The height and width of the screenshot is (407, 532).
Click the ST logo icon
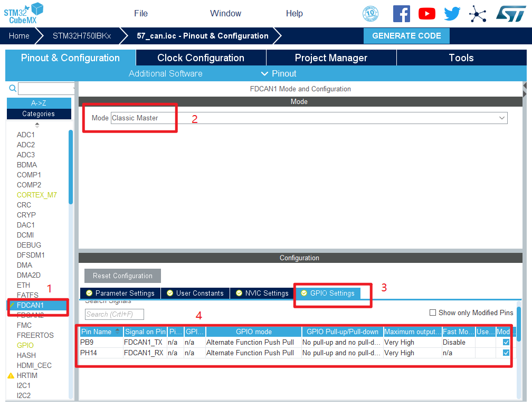510,14
